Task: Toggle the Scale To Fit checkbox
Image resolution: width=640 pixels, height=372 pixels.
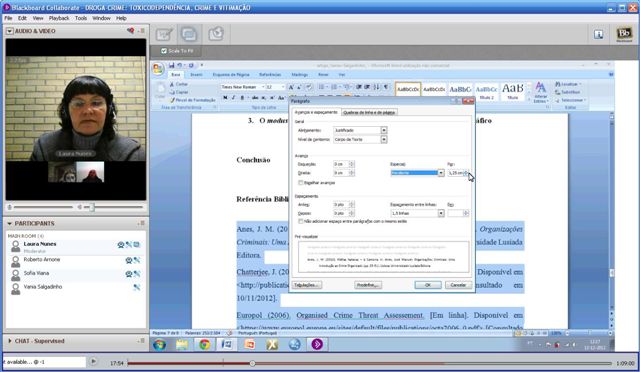Action: pos(164,51)
